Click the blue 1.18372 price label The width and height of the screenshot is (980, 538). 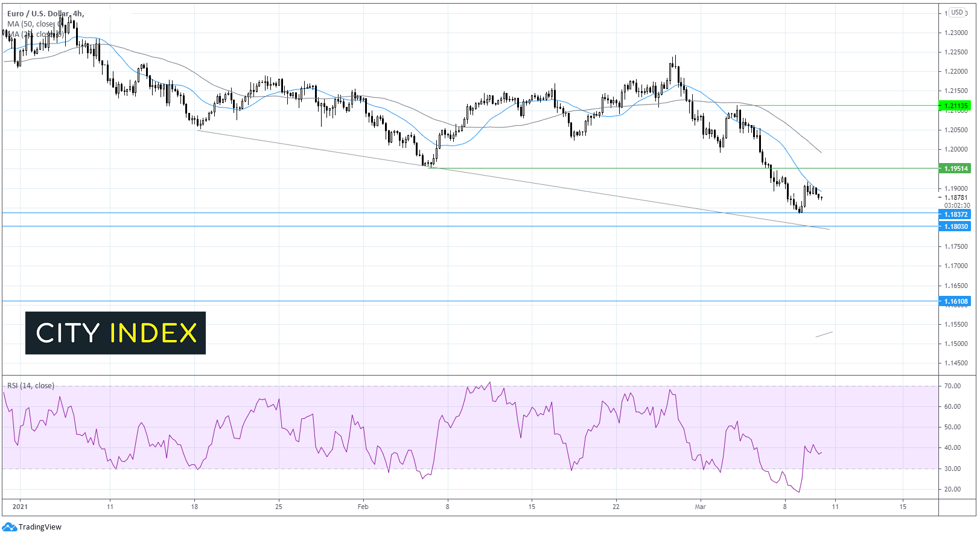[955, 214]
